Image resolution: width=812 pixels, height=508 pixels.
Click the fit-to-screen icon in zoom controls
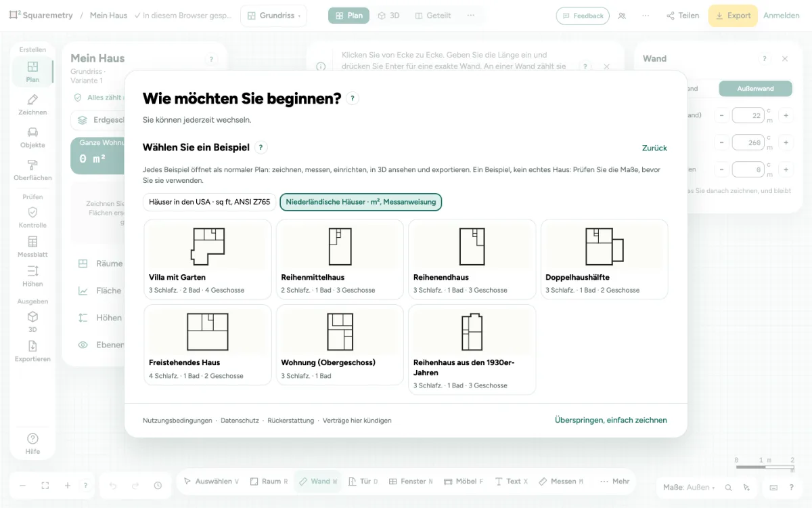pos(45,486)
